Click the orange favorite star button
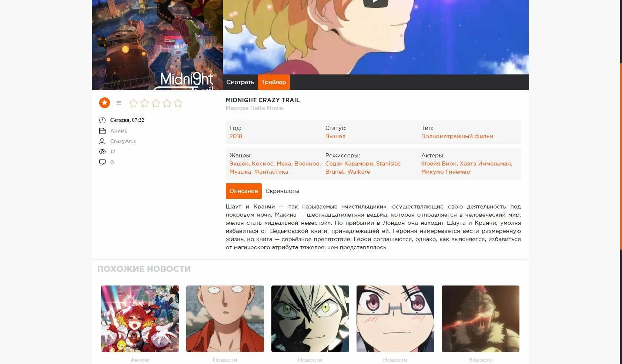 pyautogui.click(x=104, y=103)
